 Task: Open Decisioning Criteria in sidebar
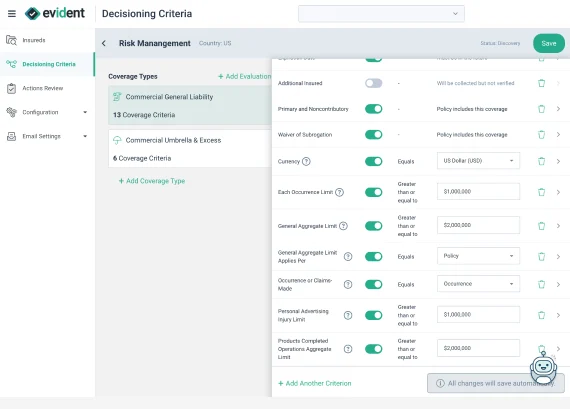[47, 64]
